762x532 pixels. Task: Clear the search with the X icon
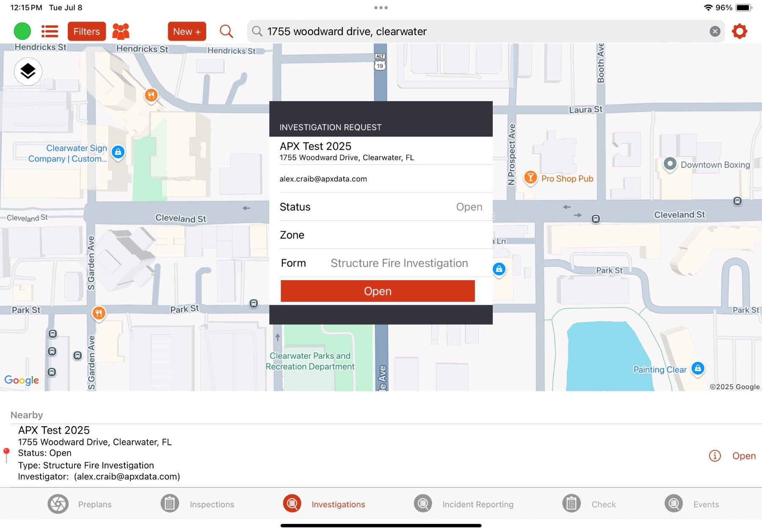click(715, 31)
